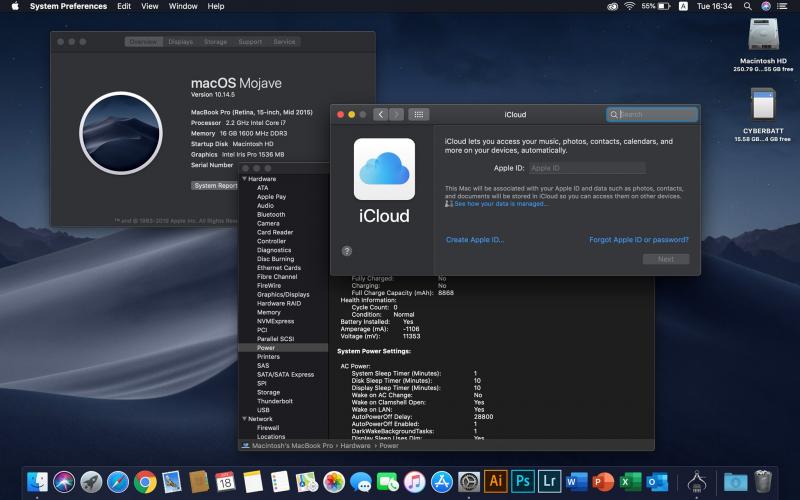Screen dimensions: 800x500
Task: Open Microsoft Word from Dock
Action: pos(577,482)
